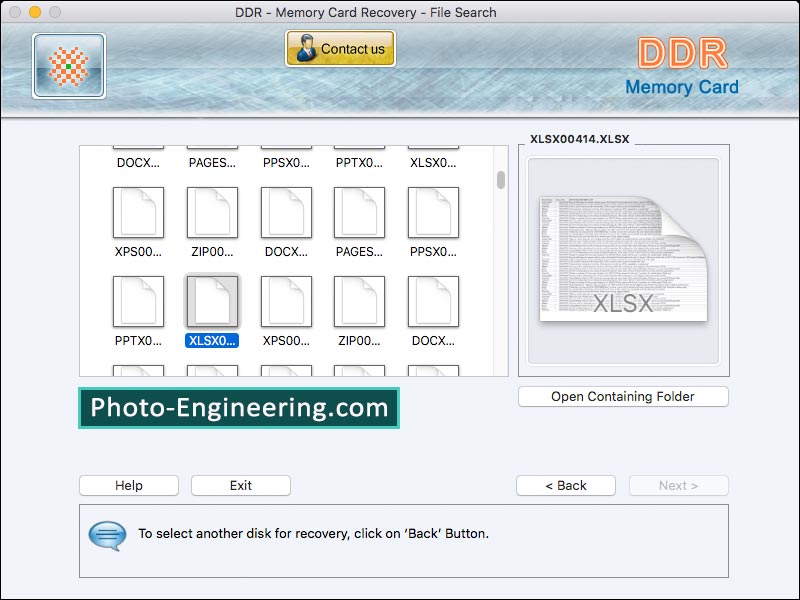Select the PAGES file icon above the ZIP file
800x600 pixels.
[x=359, y=213]
